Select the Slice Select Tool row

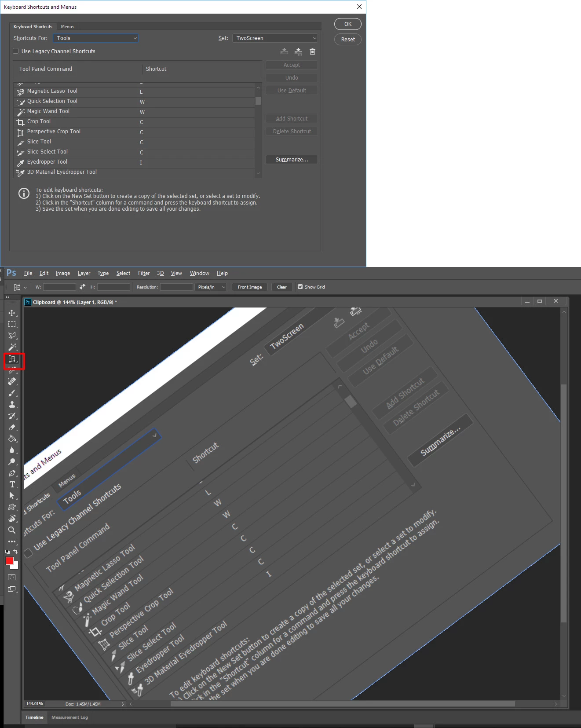pos(134,152)
